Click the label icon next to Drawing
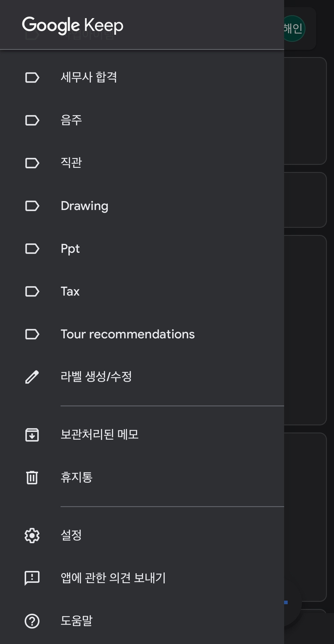The width and height of the screenshot is (334, 644). tap(32, 206)
